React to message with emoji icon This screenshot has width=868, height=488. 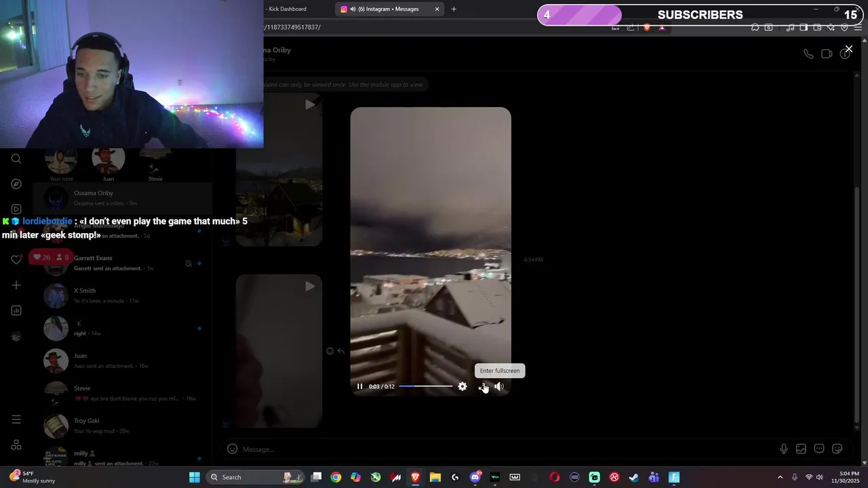330,351
